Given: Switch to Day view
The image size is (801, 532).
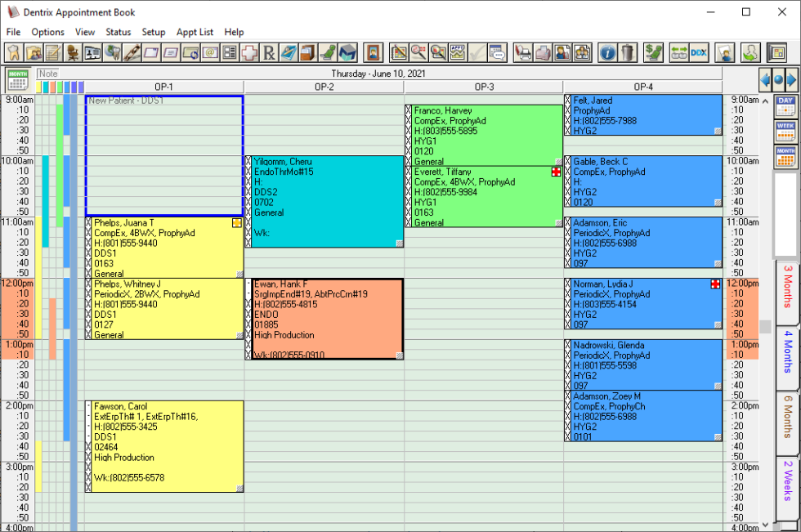Looking at the screenshot, I should tap(785, 105).
